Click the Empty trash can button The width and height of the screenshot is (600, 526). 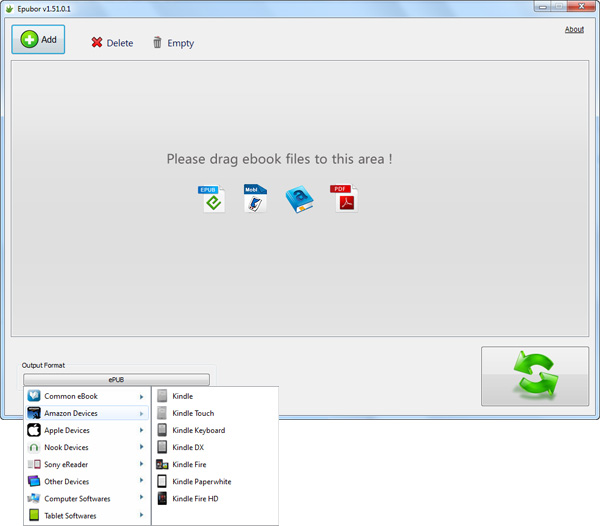click(x=173, y=43)
